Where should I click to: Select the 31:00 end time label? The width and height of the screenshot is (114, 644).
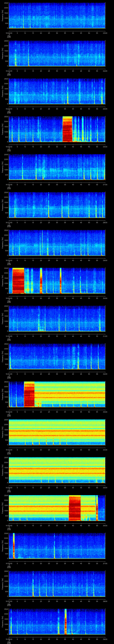point(105,336)
